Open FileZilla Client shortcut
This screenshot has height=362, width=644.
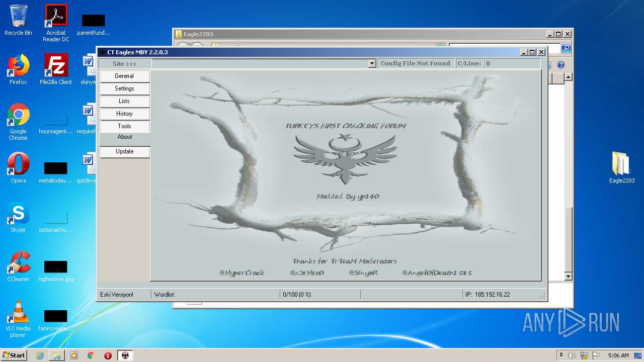click(56, 69)
